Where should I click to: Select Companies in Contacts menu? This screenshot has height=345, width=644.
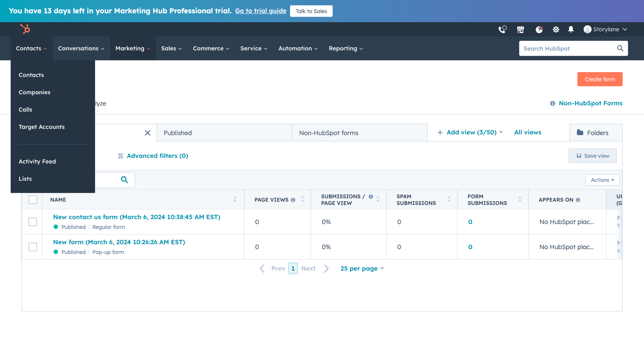pyautogui.click(x=34, y=92)
